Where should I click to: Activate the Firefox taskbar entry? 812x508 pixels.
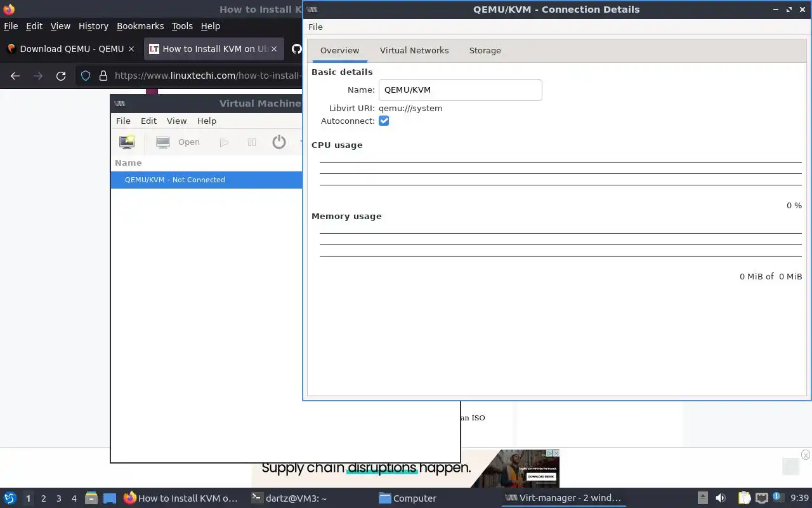[x=181, y=498]
